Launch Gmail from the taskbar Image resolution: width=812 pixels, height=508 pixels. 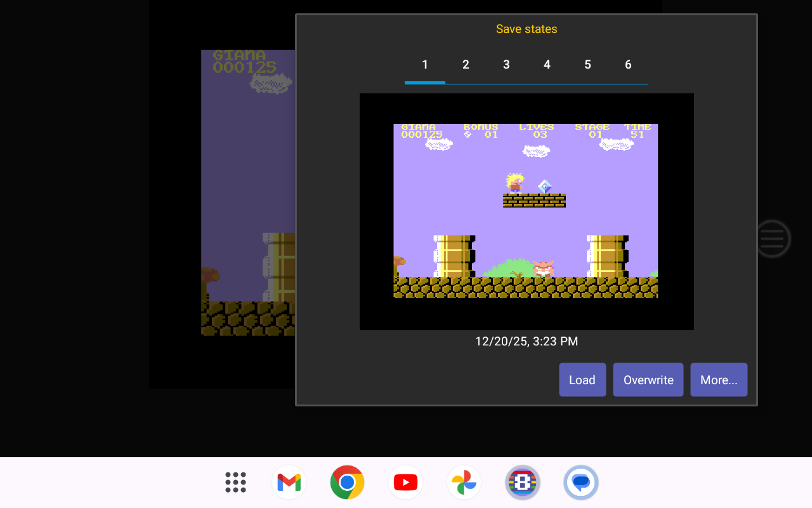(289, 483)
